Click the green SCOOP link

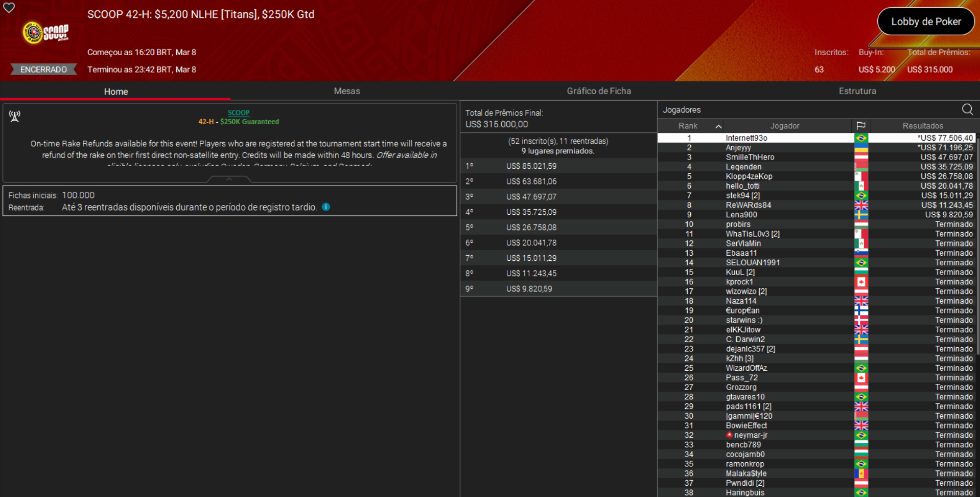pos(239,112)
